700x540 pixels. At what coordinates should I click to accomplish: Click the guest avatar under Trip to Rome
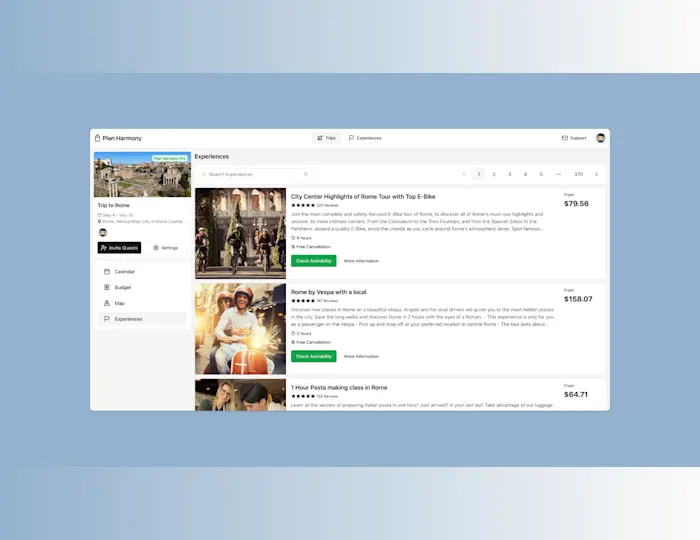pyautogui.click(x=103, y=233)
